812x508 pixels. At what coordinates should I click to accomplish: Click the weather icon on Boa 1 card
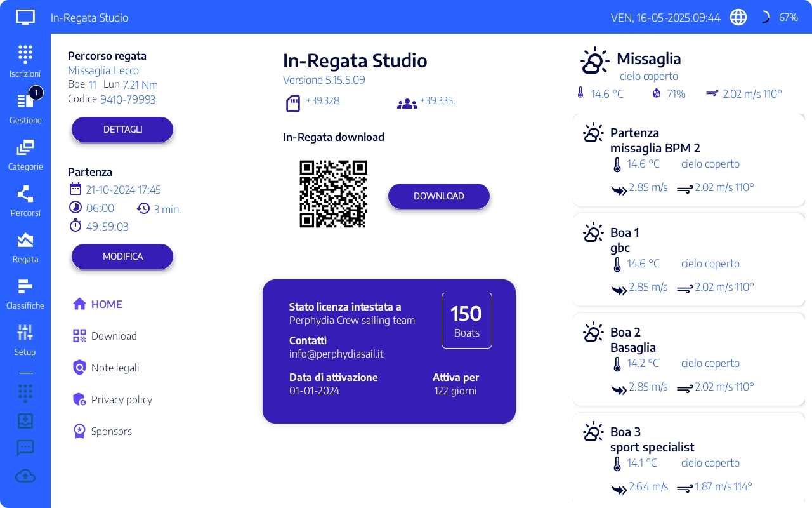click(593, 232)
